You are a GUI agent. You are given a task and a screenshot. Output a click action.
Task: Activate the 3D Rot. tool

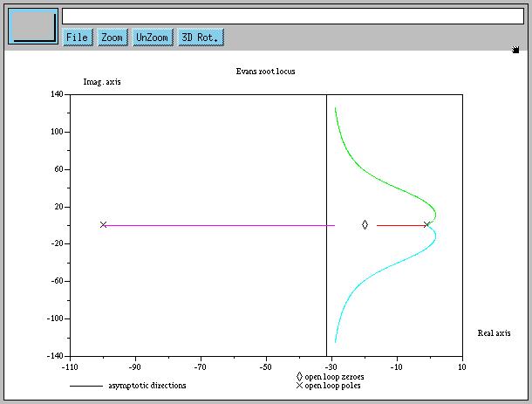pos(201,38)
